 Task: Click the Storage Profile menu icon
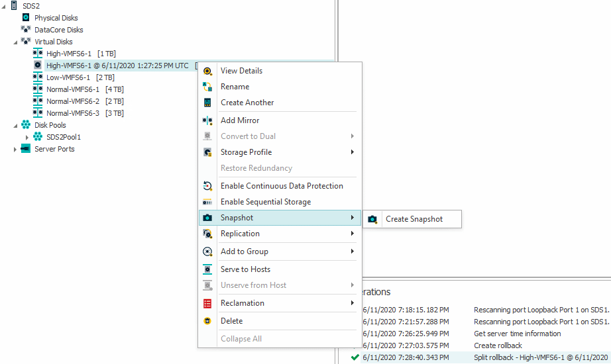(x=207, y=152)
